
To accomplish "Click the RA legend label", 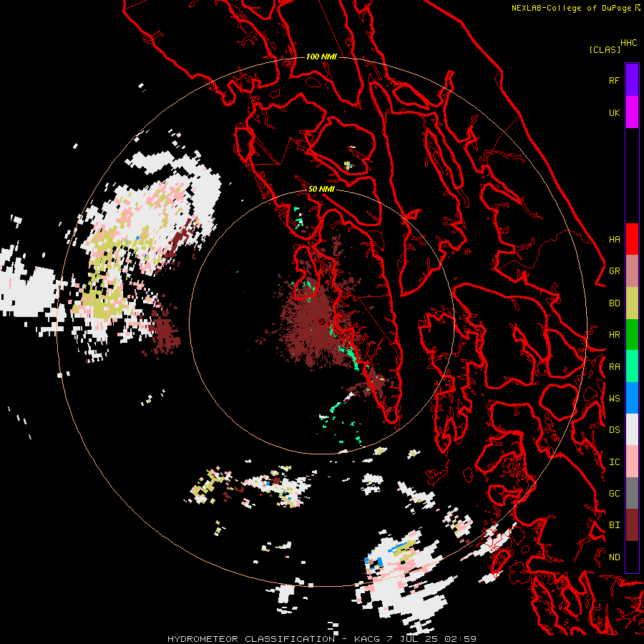I will coord(614,367).
